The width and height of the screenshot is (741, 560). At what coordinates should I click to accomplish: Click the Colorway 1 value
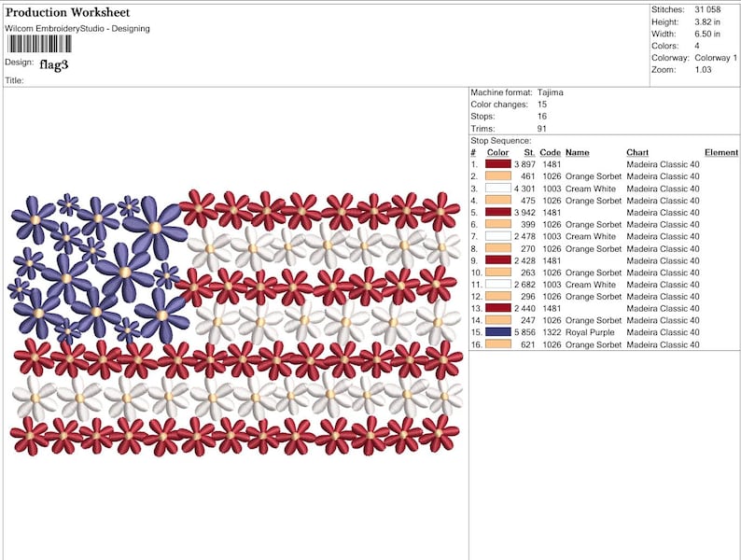(716, 58)
